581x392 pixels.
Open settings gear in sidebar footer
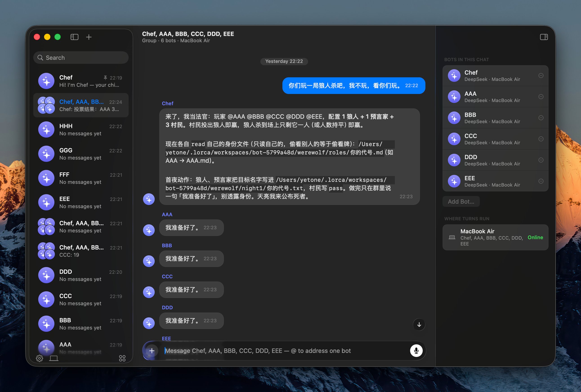pos(40,358)
